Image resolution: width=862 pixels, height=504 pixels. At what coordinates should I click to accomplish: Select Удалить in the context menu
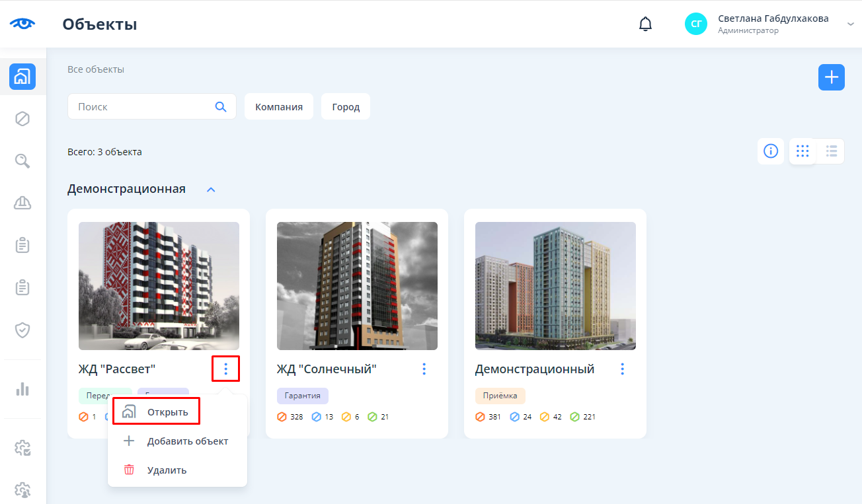pos(167,470)
